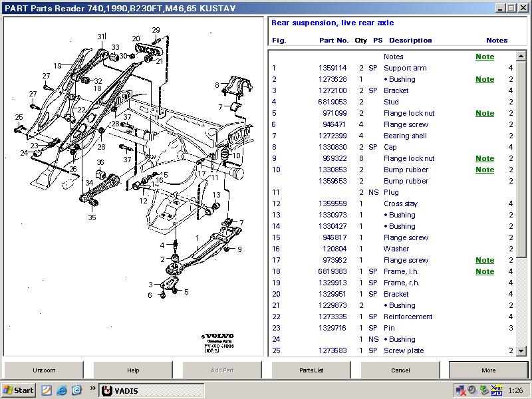
Task: Click callout 34 in the suspension diagram
Action: (x=89, y=183)
